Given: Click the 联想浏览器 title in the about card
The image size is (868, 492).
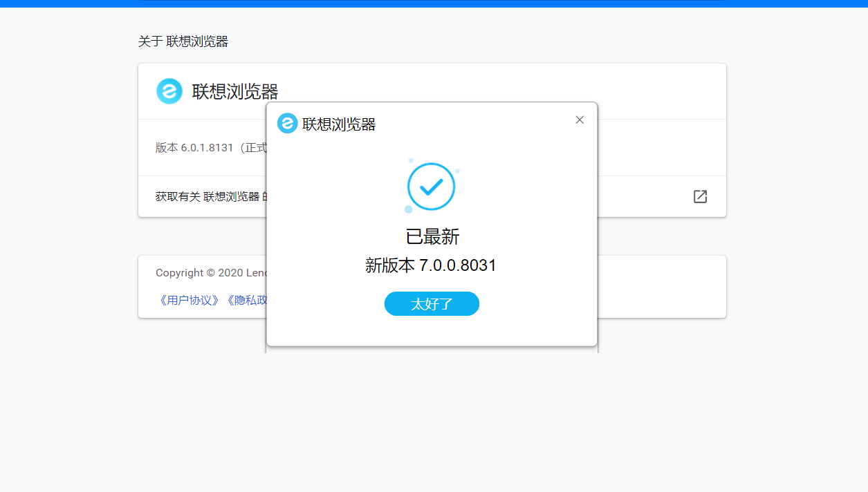Looking at the screenshot, I should point(235,91).
